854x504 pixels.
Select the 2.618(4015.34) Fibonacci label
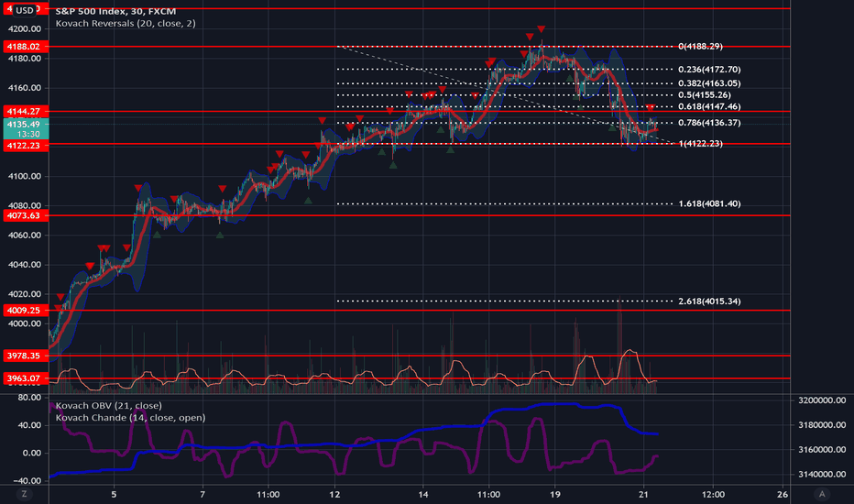pyautogui.click(x=709, y=301)
